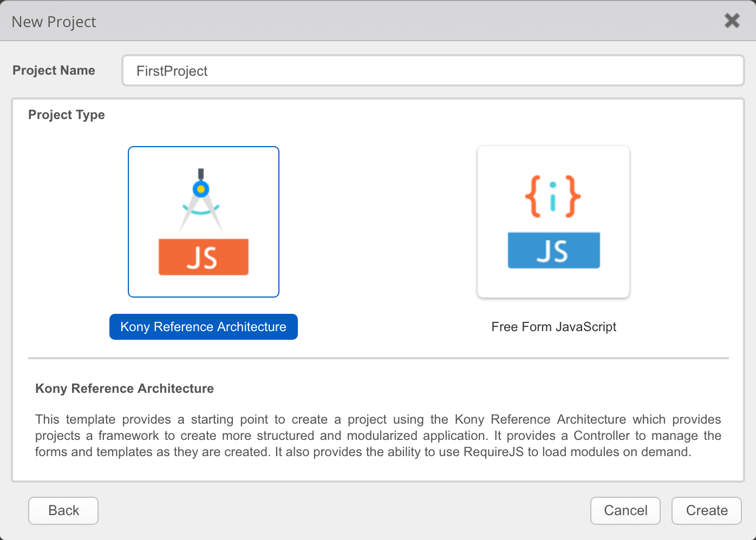The width and height of the screenshot is (756, 540).
Task: Click the curly braces {i} icon
Action: coord(553,196)
